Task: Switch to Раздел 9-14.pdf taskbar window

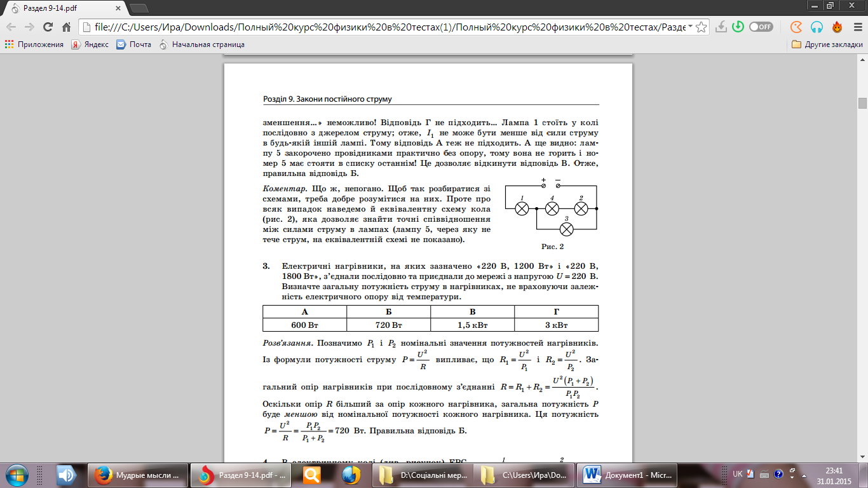Action: click(x=241, y=475)
